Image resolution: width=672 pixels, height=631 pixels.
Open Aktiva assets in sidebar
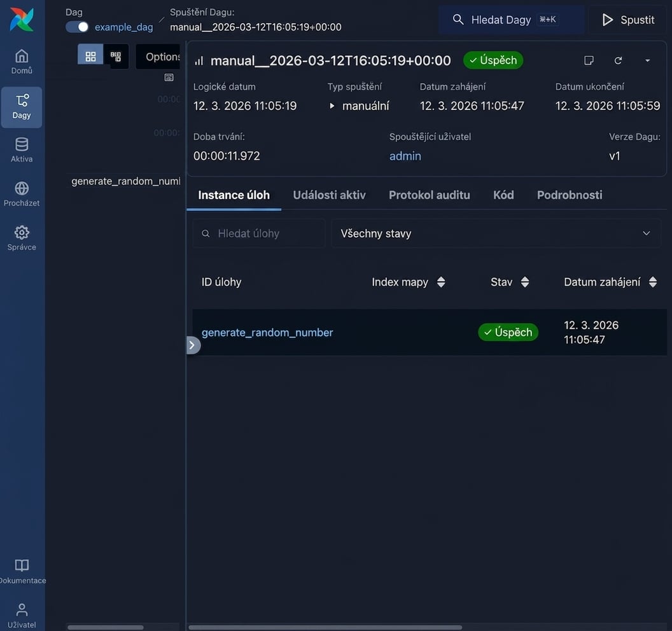click(22, 150)
